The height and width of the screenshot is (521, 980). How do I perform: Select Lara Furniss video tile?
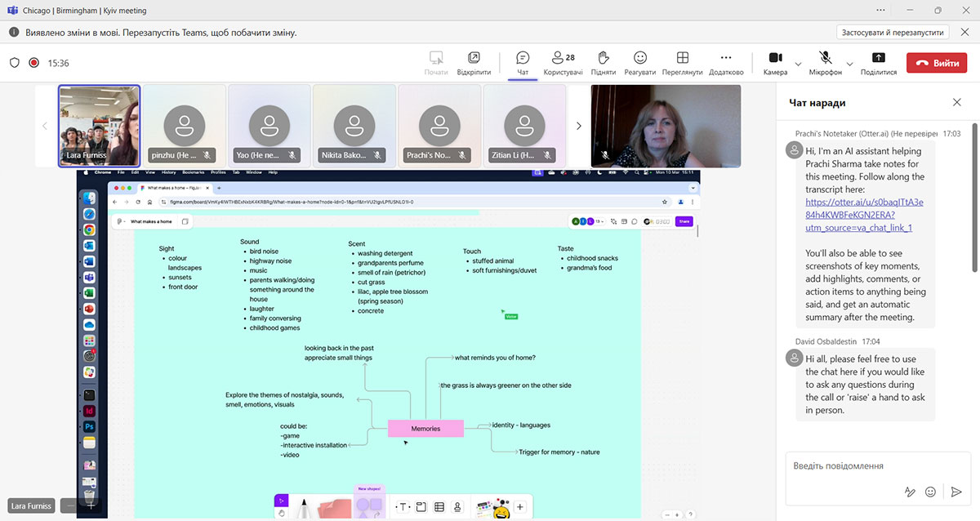99,126
